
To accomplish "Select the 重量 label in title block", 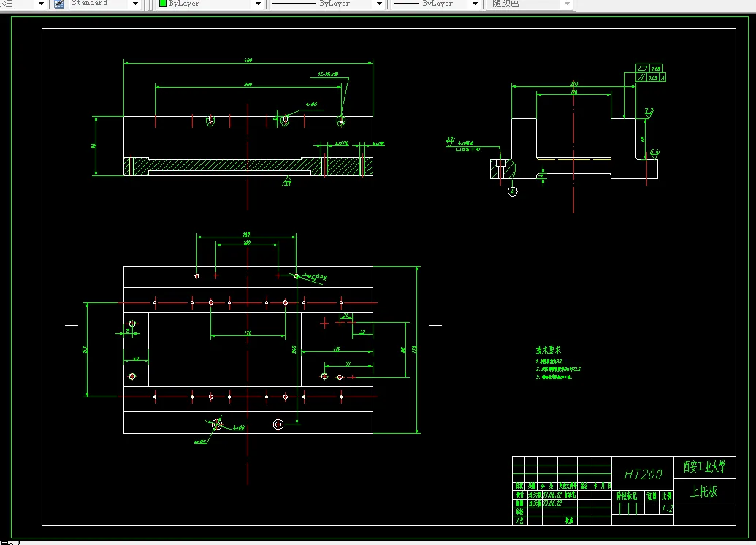I will coord(652,496).
